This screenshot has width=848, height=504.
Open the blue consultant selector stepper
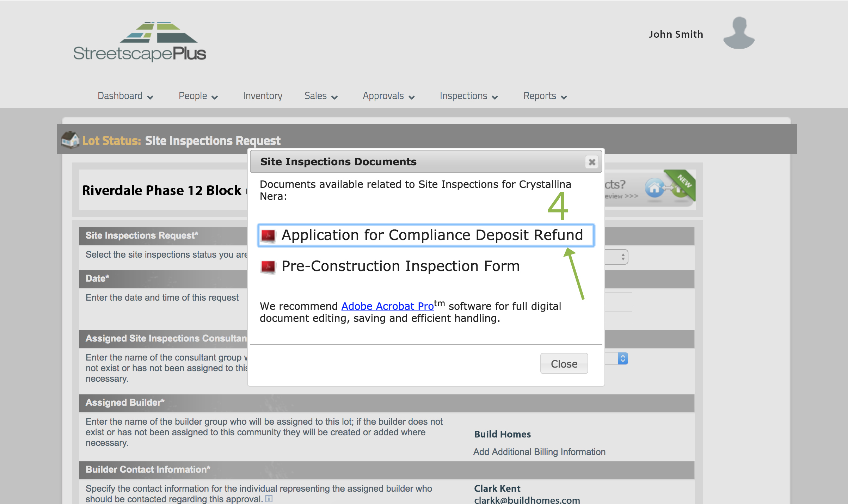click(622, 358)
